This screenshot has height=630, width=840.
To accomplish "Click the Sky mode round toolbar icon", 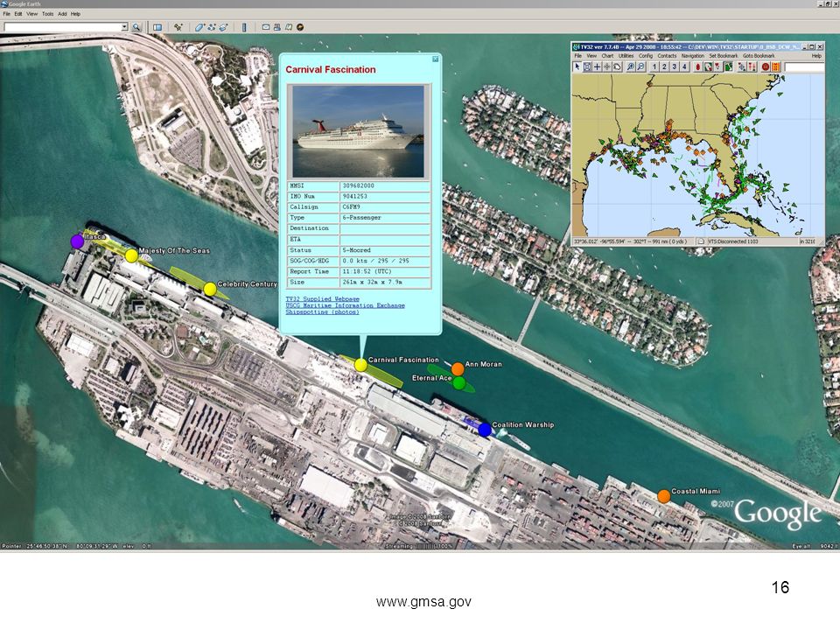I will point(300,27).
